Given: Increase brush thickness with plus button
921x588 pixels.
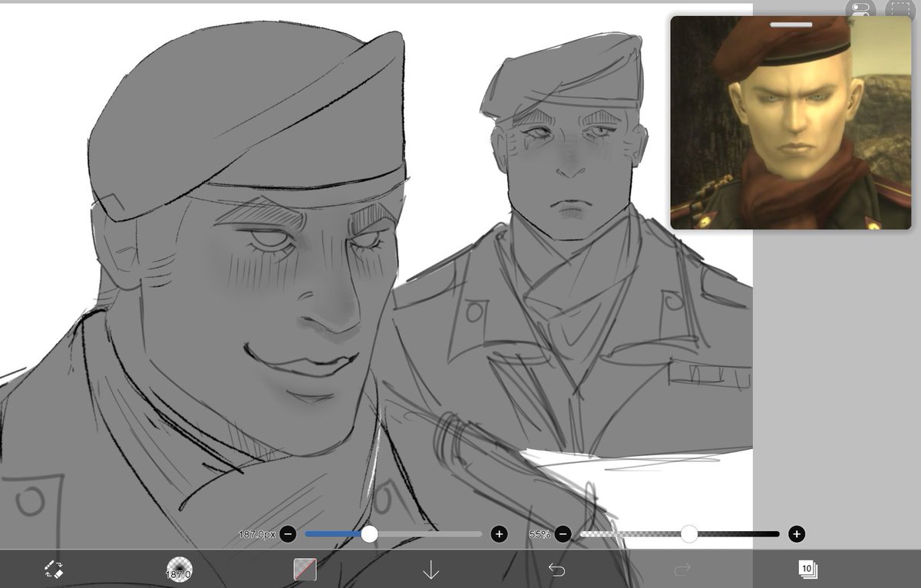Looking at the screenshot, I should point(499,533).
